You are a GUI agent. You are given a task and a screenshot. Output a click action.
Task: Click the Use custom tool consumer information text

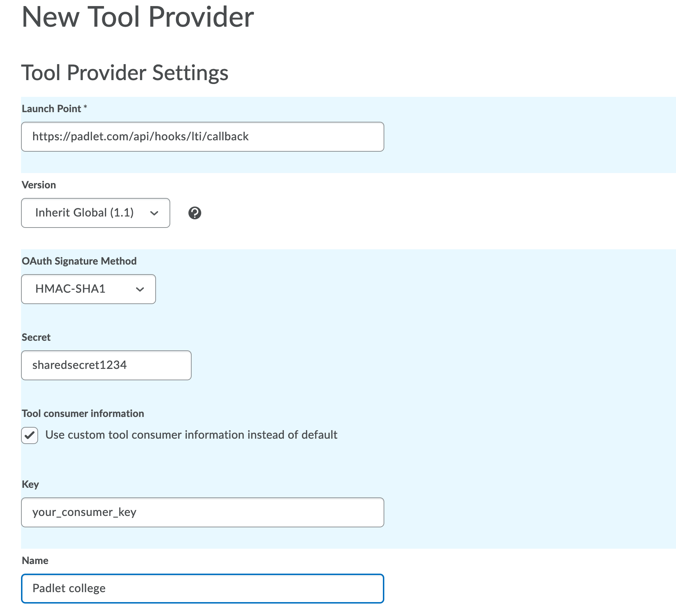(x=191, y=435)
